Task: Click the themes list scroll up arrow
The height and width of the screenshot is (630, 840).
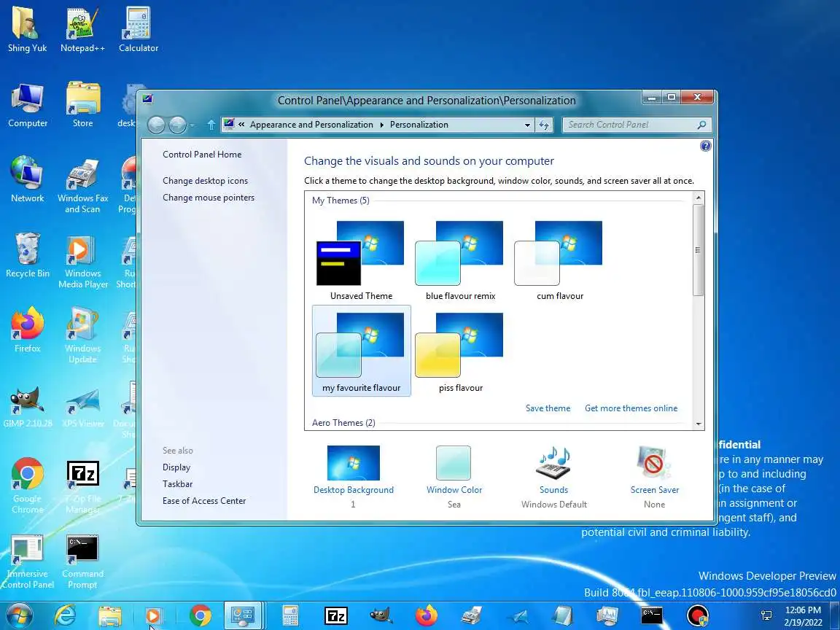Action: point(698,198)
